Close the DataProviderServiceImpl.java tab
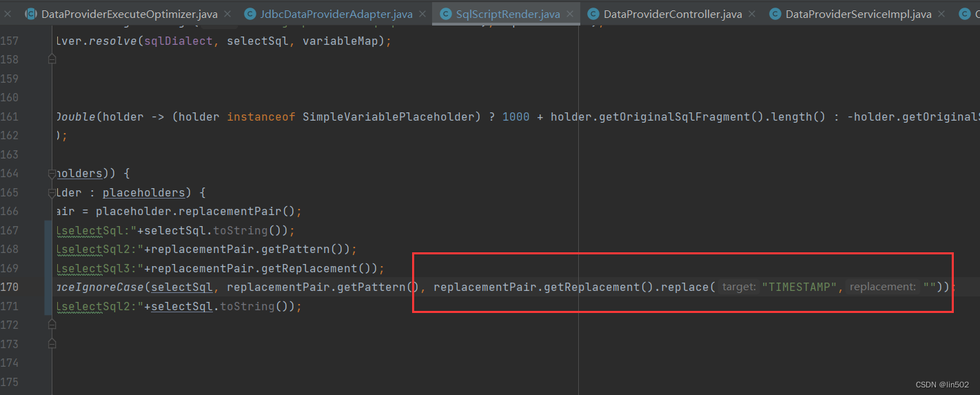The image size is (980, 395). tap(942, 14)
